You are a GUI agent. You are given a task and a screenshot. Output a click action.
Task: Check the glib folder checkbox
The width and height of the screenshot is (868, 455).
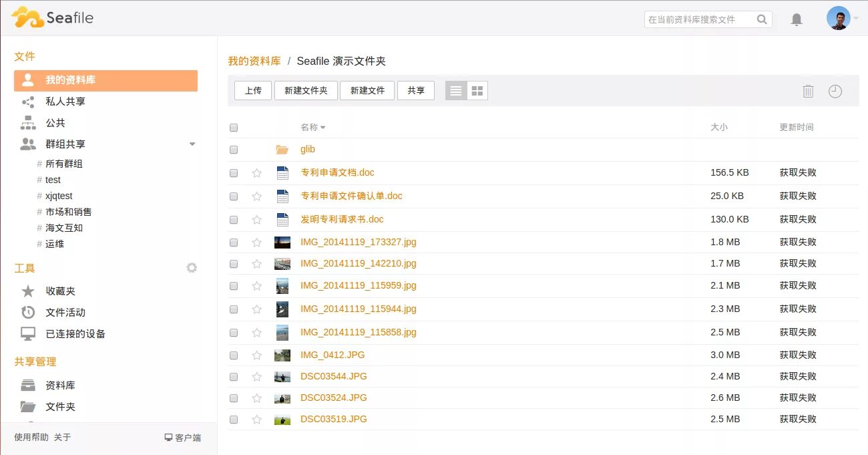(234, 150)
